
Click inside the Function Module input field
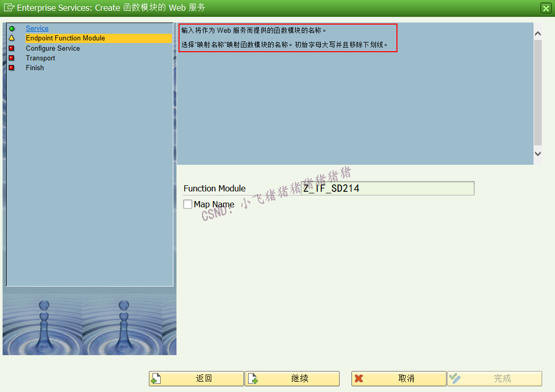[386, 188]
